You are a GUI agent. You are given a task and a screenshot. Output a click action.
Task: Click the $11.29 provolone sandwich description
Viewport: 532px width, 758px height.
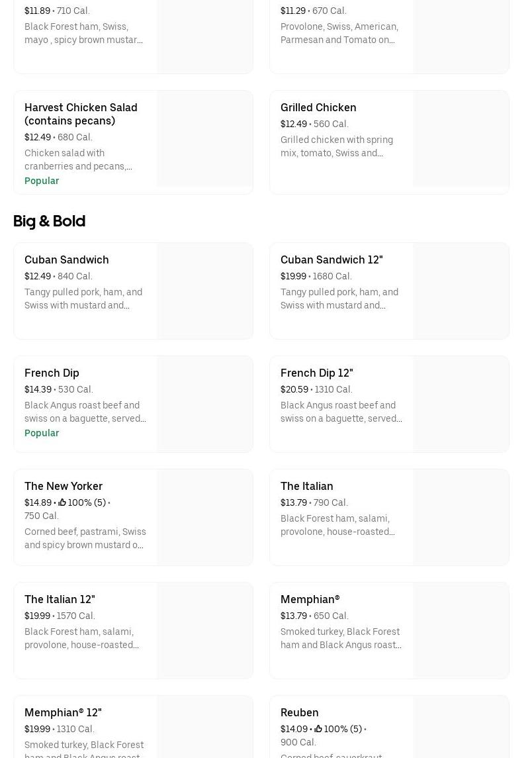click(339, 33)
